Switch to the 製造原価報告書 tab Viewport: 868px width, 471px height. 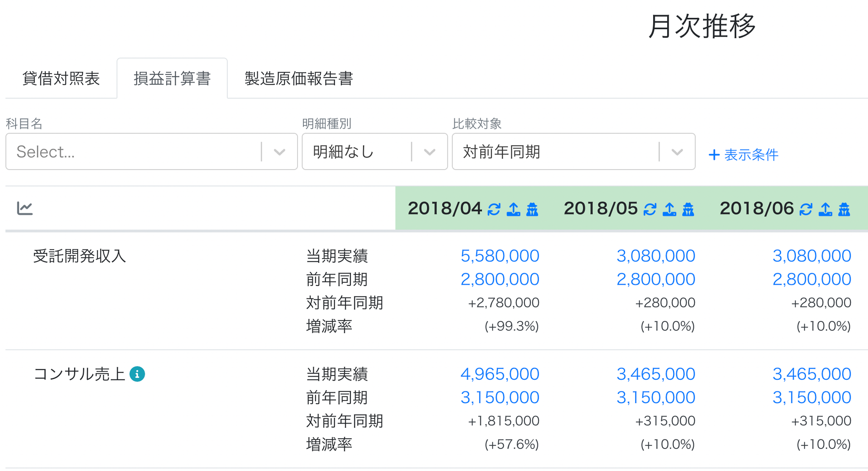299,78
